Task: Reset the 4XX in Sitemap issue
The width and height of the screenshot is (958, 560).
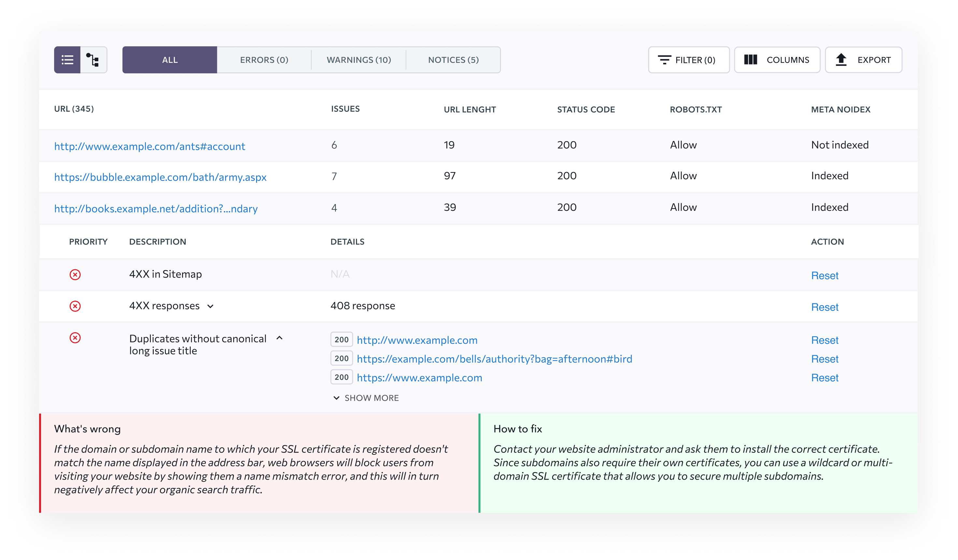Action: coord(824,275)
